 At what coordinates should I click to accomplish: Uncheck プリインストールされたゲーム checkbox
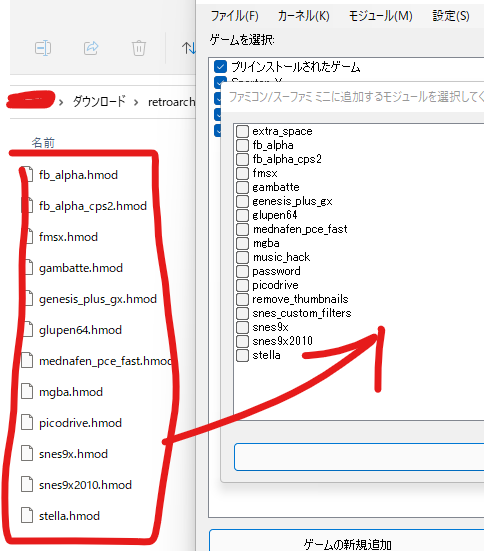[x=220, y=66]
